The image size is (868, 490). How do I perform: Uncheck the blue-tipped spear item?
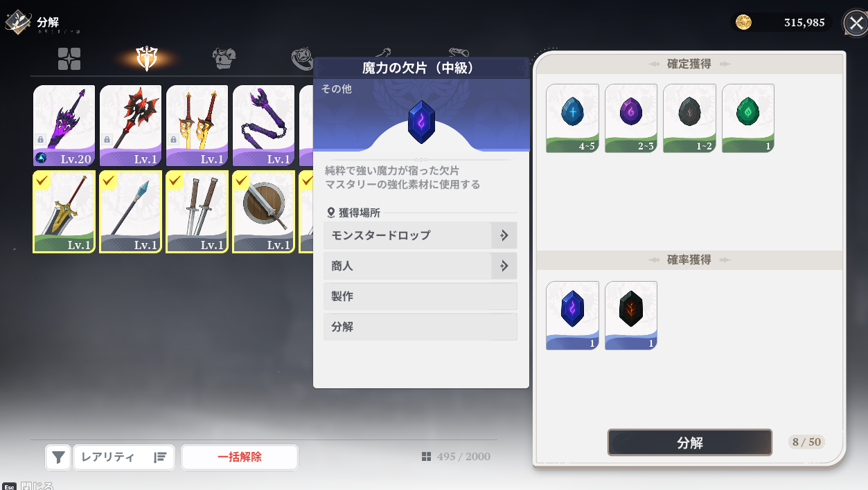click(130, 212)
